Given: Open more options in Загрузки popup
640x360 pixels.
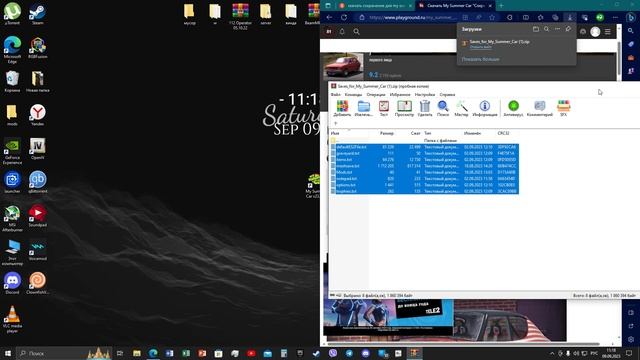Looking at the screenshot, I should (557, 29).
